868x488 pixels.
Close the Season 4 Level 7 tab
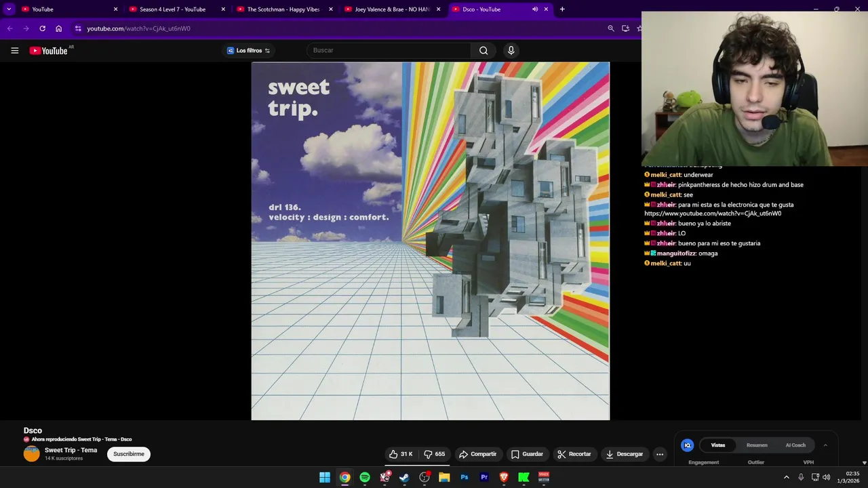pyautogui.click(x=223, y=9)
